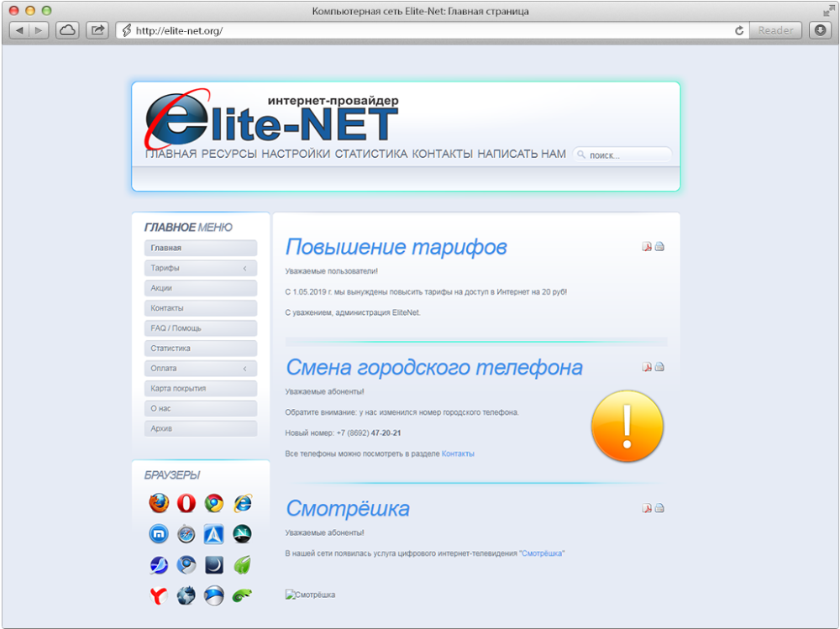
Task: Select the Opera icon
Action: click(186, 503)
